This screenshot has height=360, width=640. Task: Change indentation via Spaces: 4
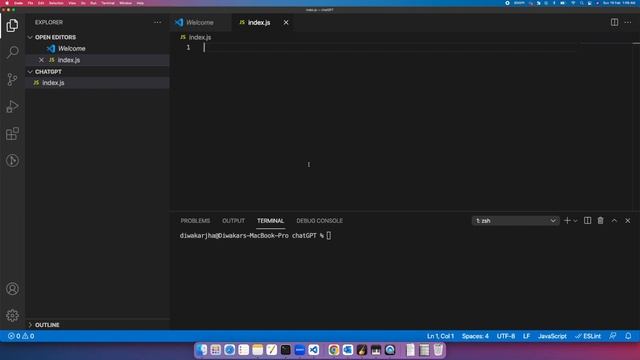coord(475,336)
